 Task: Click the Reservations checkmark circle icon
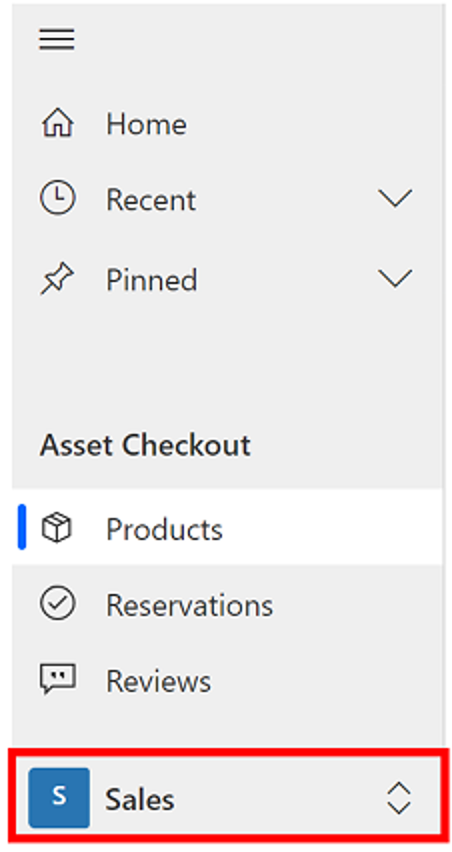pos(58,604)
